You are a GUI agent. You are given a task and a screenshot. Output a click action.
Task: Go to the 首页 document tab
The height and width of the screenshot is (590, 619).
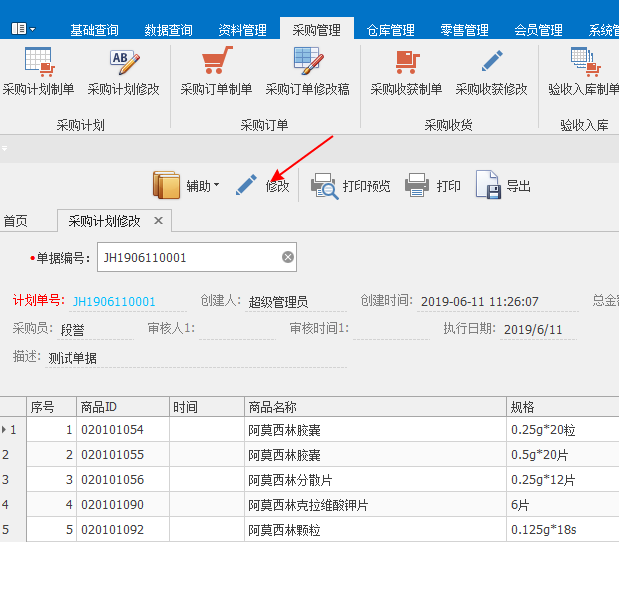(16, 221)
